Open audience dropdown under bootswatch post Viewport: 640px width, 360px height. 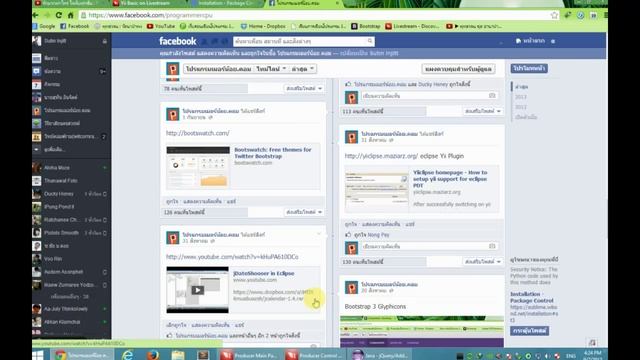[304, 212]
